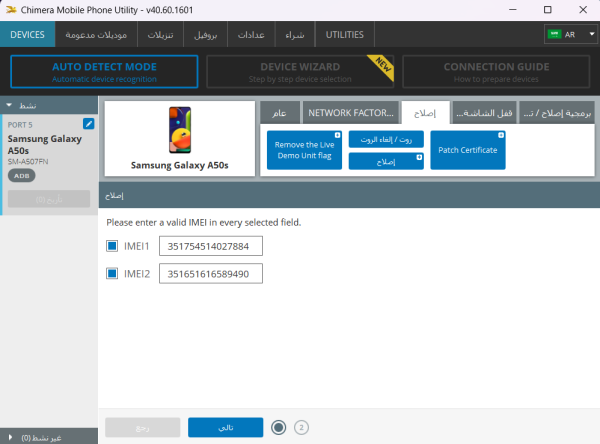600x444 pixels.
Task: Click CONNECTION GUIDE button
Action: click(x=496, y=72)
